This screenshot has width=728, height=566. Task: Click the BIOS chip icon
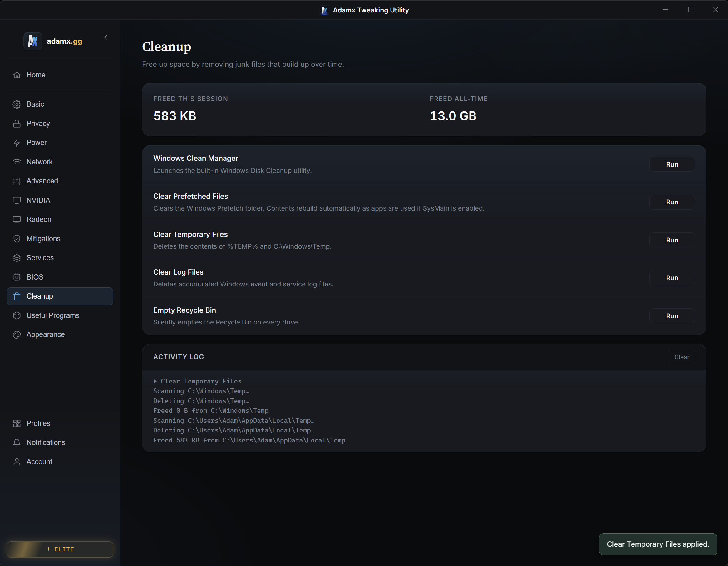17,277
